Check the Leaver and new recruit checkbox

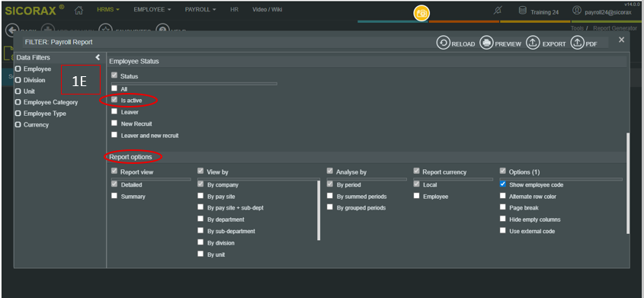(114, 135)
